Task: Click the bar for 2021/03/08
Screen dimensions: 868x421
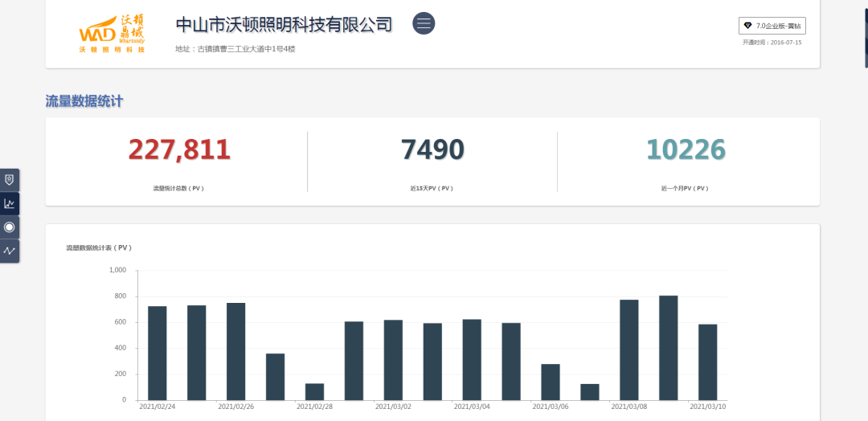Action: pos(629,349)
